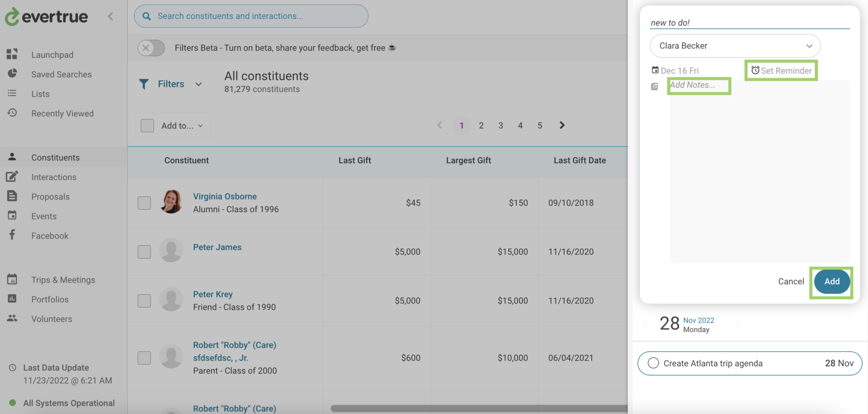Click the Set Reminder alarm icon

click(755, 70)
